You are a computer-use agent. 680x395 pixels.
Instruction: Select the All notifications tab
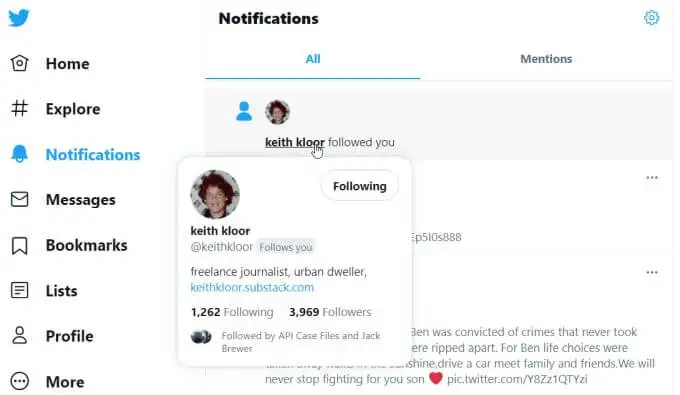coord(313,59)
